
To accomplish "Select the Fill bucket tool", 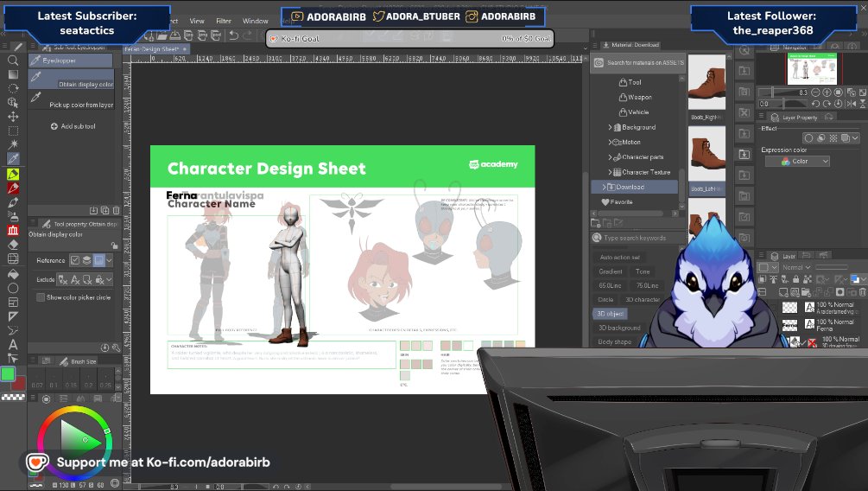I will point(13,274).
